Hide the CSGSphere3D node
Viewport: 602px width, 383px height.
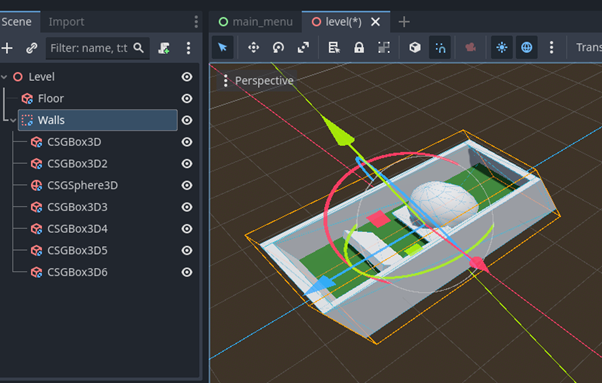(187, 185)
